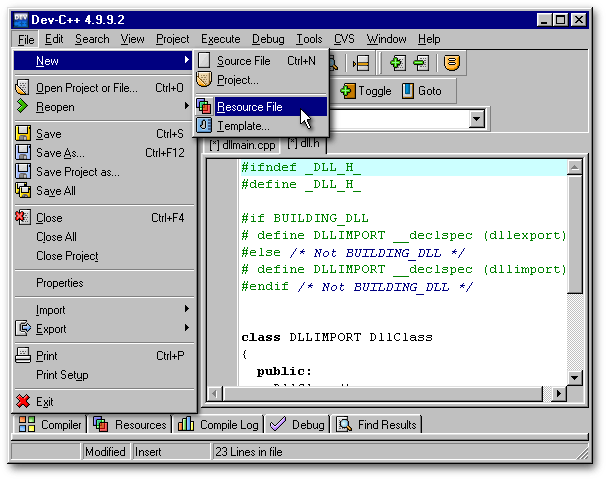Click the yellow project options toolbar icon
The width and height of the screenshot is (606, 479).
[451, 63]
